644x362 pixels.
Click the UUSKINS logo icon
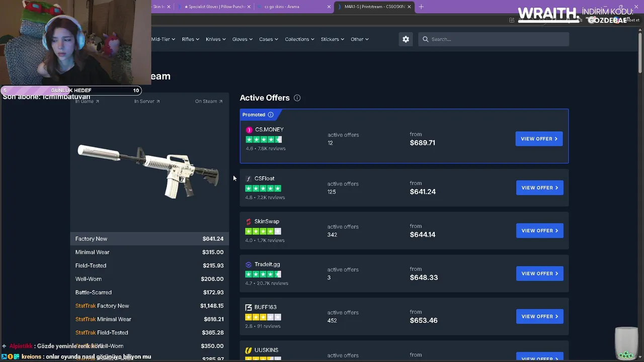click(x=249, y=350)
